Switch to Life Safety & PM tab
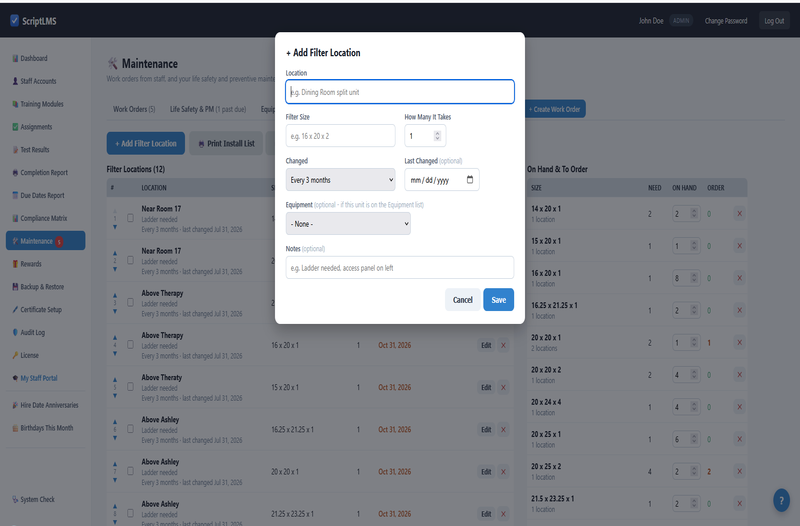 tap(208, 109)
